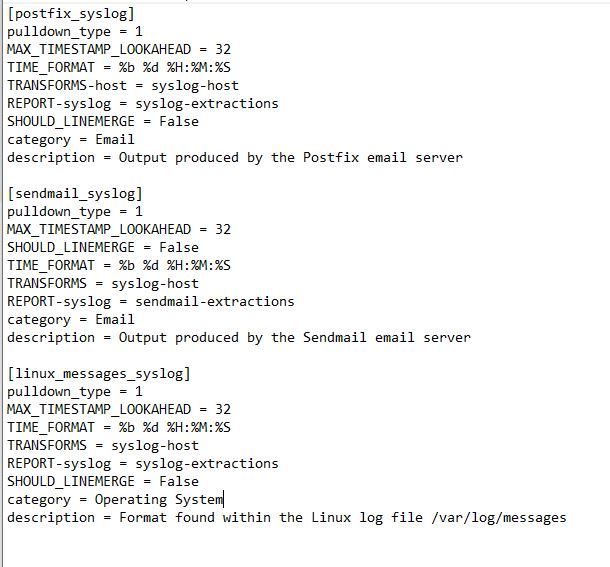Screen dimensions: 610x567
Task: Click the Sendmail email server description line
Action: tap(239, 338)
